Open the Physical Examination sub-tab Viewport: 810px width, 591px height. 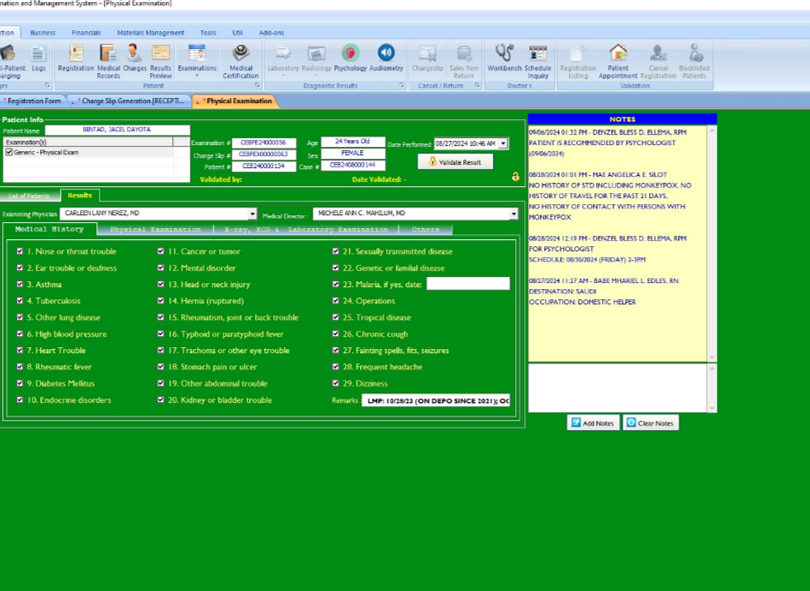[x=155, y=229]
